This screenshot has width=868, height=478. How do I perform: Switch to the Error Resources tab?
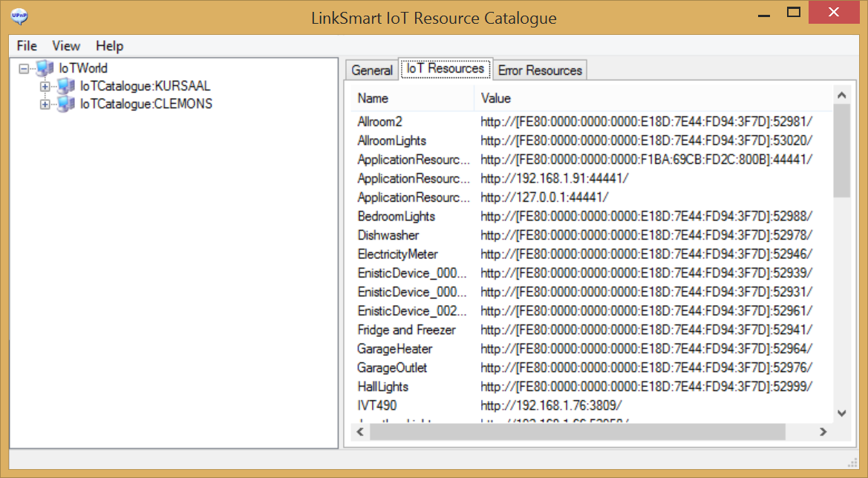(540, 71)
